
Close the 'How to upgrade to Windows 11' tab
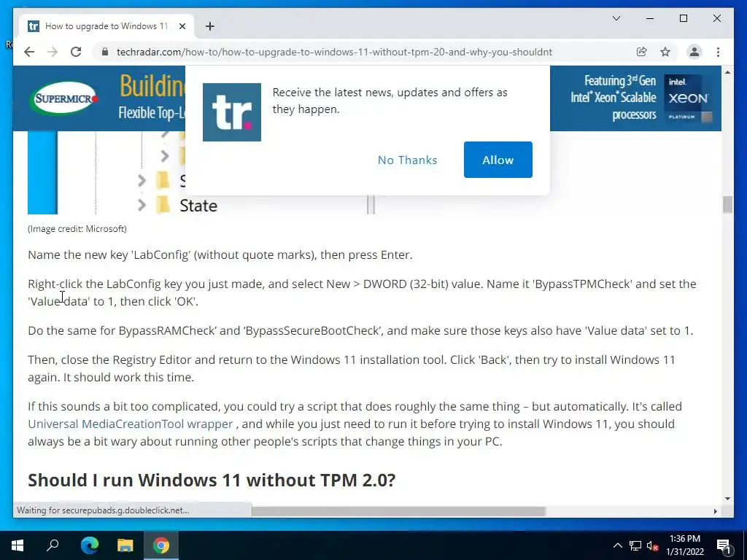(x=182, y=26)
